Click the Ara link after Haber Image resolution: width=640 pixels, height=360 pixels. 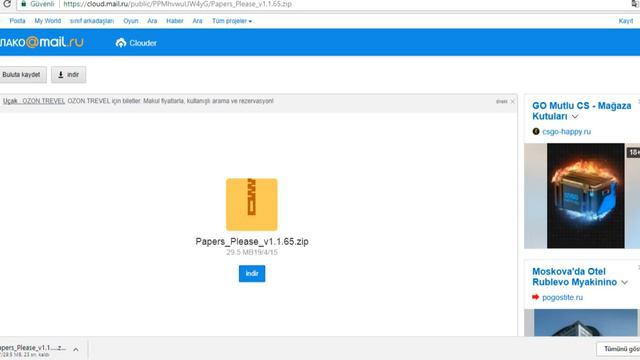click(x=198, y=21)
